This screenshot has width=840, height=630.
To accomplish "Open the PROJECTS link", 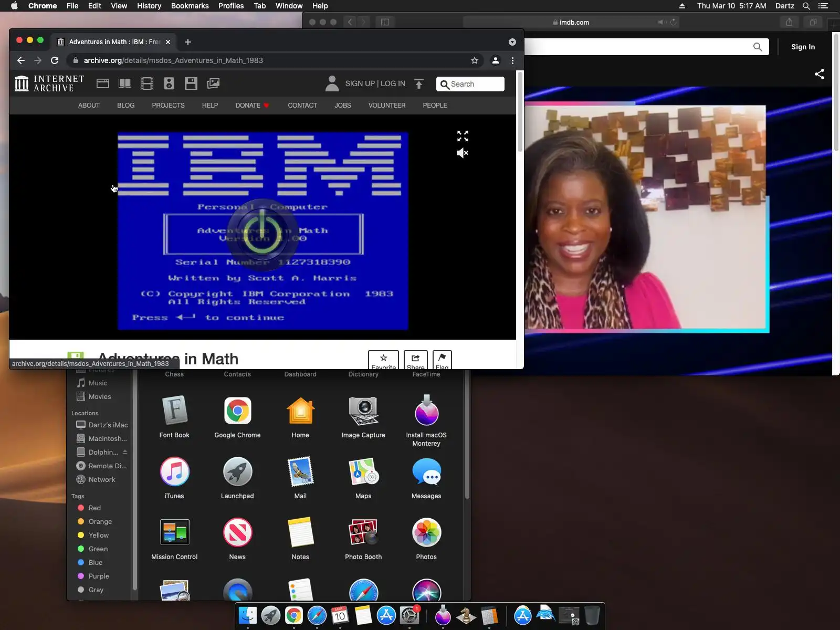I will 169,106.
